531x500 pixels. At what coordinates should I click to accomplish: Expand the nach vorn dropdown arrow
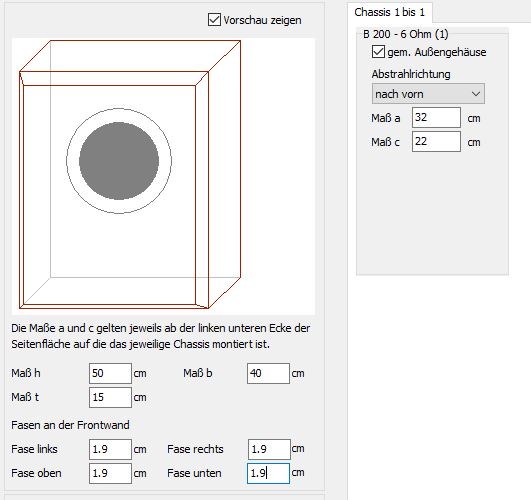point(476,94)
